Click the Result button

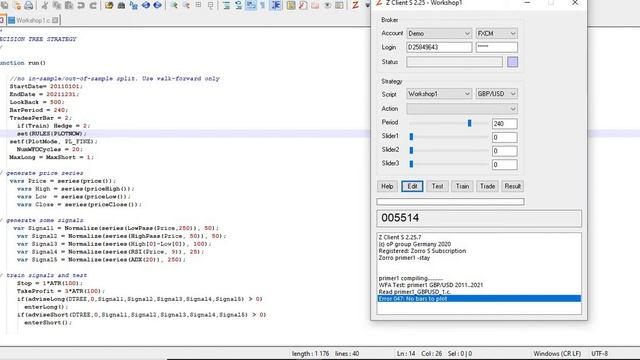pos(512,187)
